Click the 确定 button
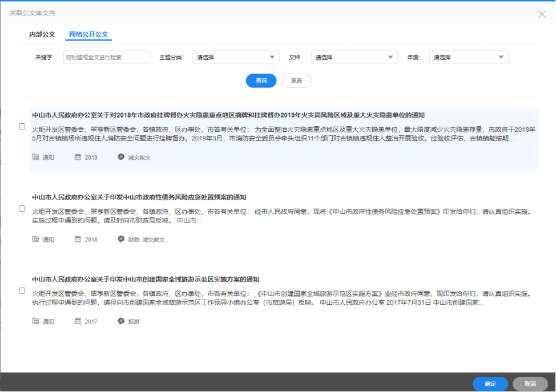The width and height of the screenshot is (556, 392). tap(490, 384)
